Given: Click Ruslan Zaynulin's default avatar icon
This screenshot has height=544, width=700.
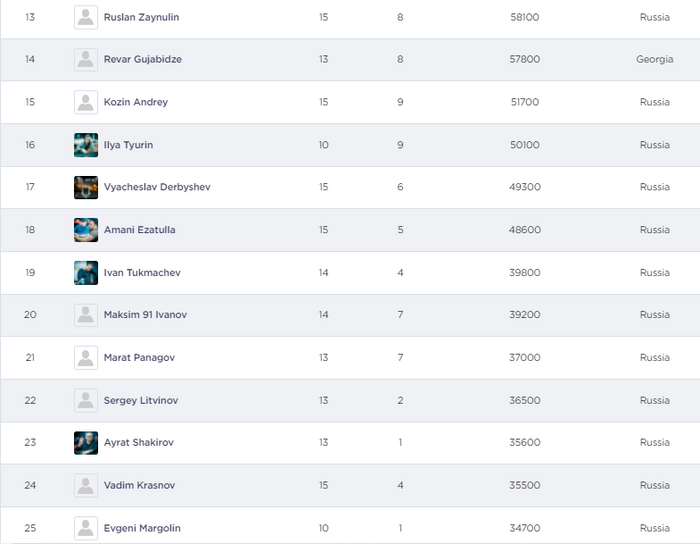Looking at the screenshot, I should [x=86, y=17].
